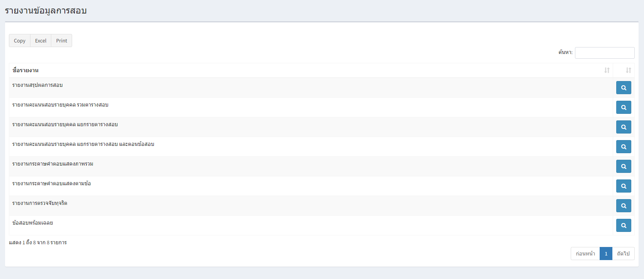Go to ถัดไป next page
The height and width of the screenshot is (279, 644).
point(623,254)
